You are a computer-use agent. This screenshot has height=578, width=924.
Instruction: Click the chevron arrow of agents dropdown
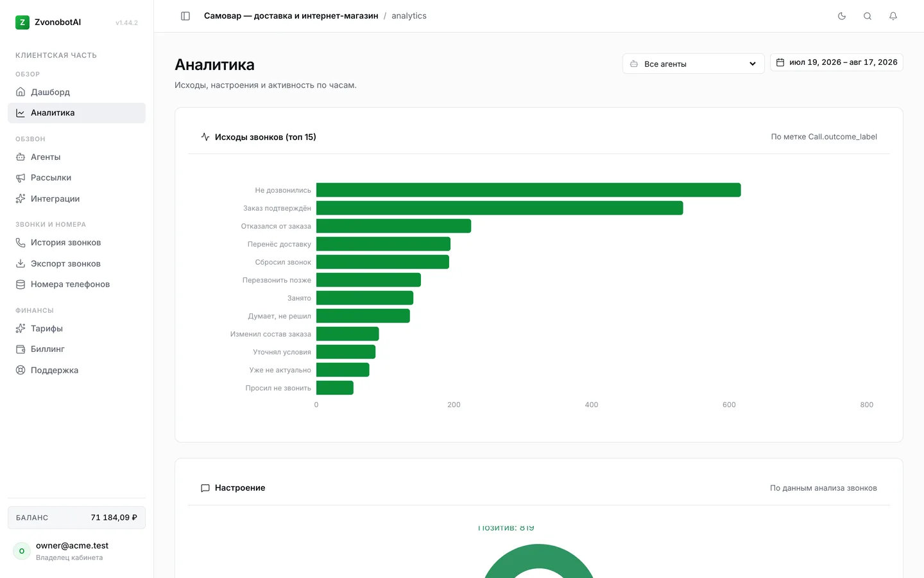(x=753, y=64)
